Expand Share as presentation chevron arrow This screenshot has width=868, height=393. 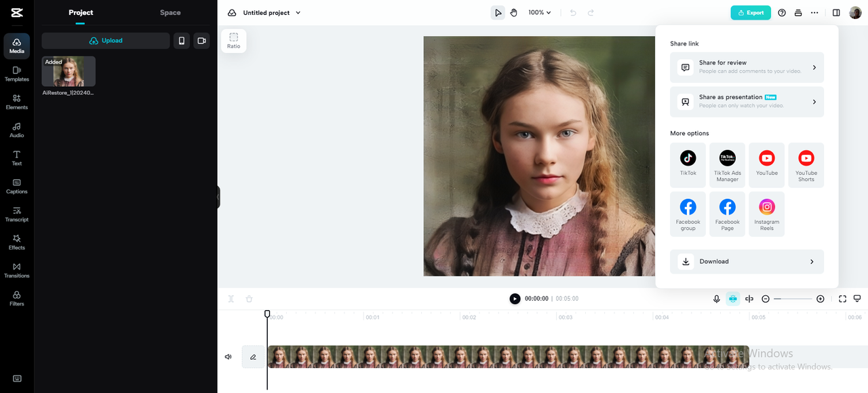pyautogui.click(x=814, y=102)
